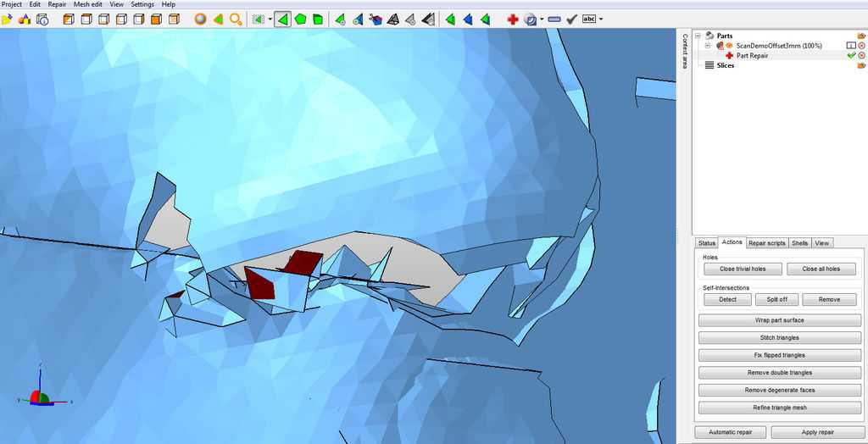
Task: Open the Mesh edit menu
Action: click(x=87, y=4)
